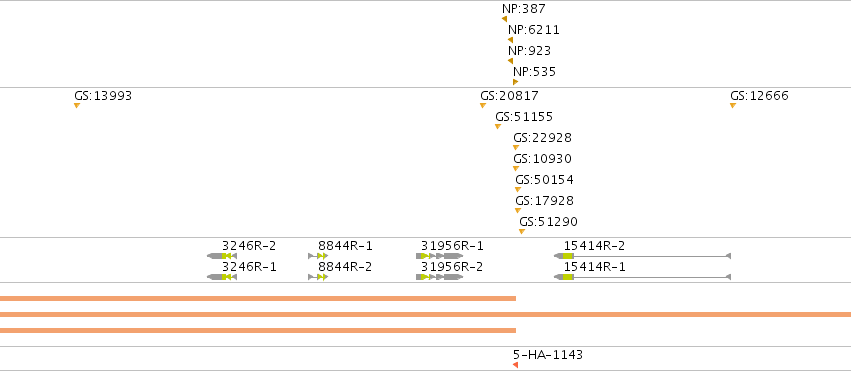
Task: Click the NP:387 label
Action: coord(524,9)
